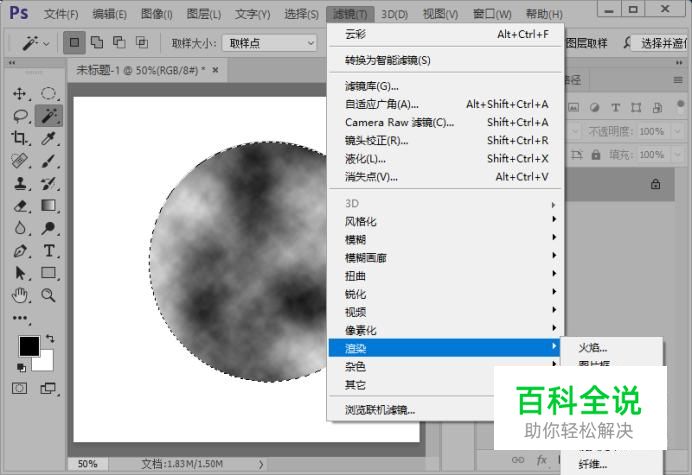Screen dimensions: 692x475
Task: Select the Pen tool
Action: tap(19, 251)
